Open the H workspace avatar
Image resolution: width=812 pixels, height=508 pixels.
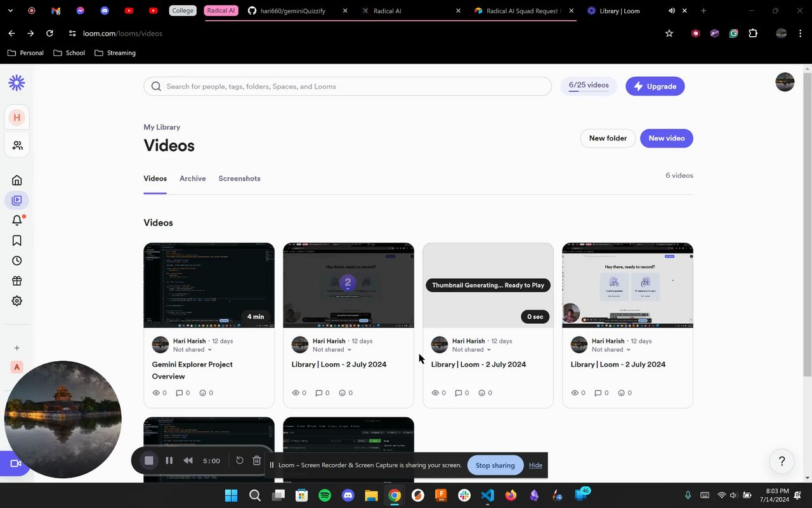pos(17,117)
